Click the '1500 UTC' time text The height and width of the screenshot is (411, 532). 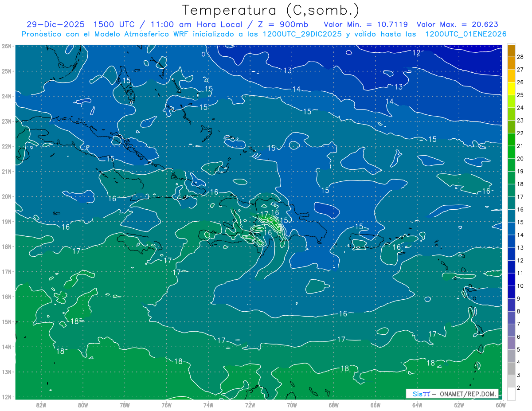(114, 24)
